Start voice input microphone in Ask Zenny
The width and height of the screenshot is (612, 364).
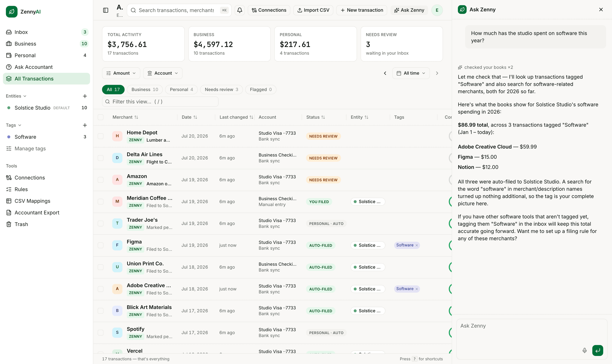584,350
